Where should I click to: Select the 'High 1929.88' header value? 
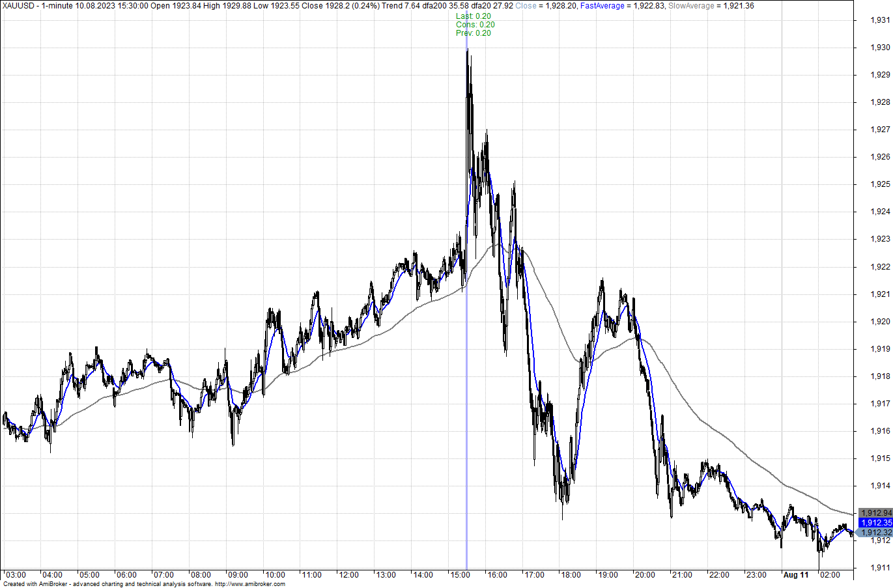pyautogui.click(x=227, y=6)
